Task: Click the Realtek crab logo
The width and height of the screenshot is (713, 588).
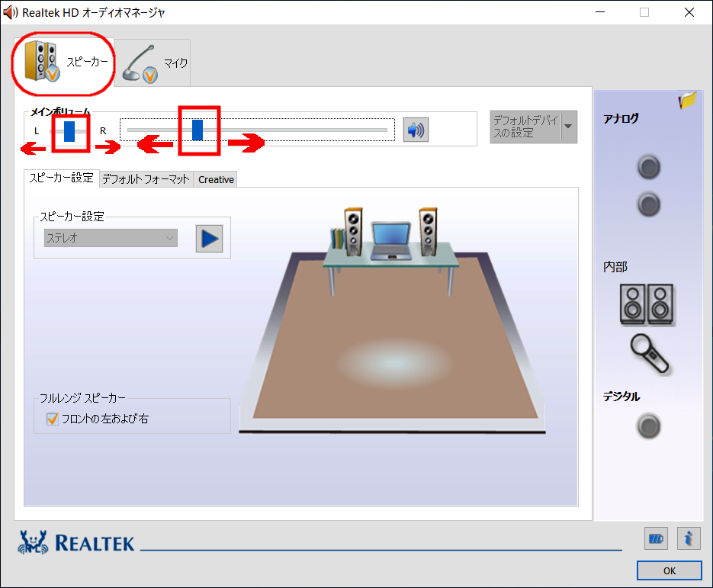Action: [x=33, y=542]
